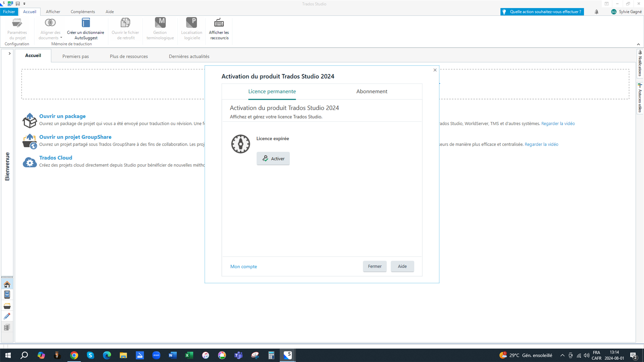Image resolution: width=644 pixels, height=362 pixels.
Task: Open Excel from the taskbar
Action: (189, 355)
